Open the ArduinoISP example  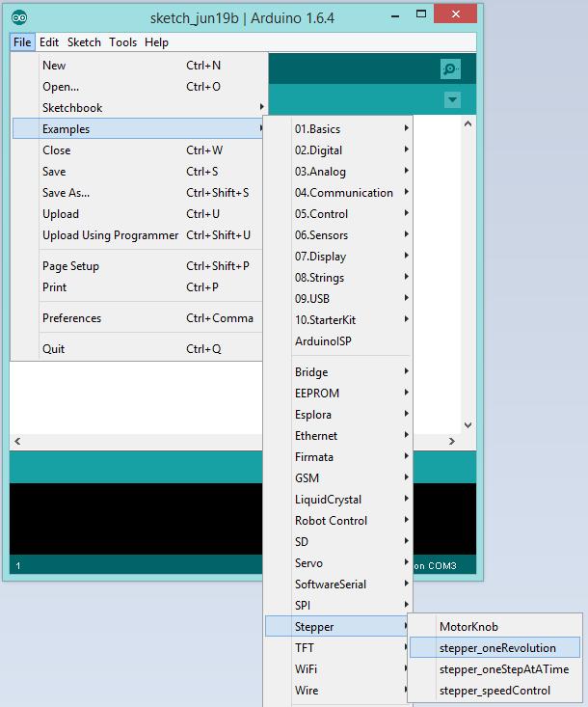click(338, 340)
